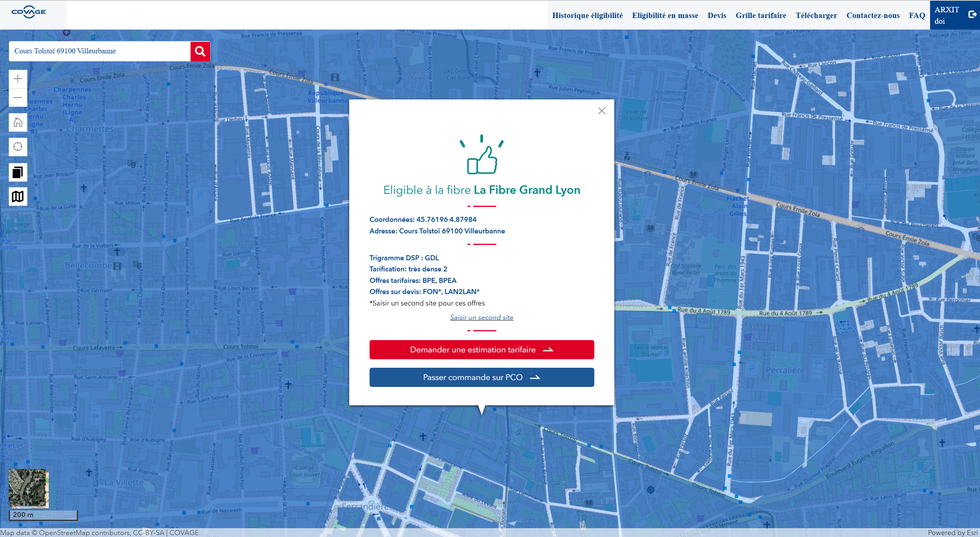Open Eligibilité en masse menu
The width and height of the screenshot is (980, 537).
[x=665, y=15]
